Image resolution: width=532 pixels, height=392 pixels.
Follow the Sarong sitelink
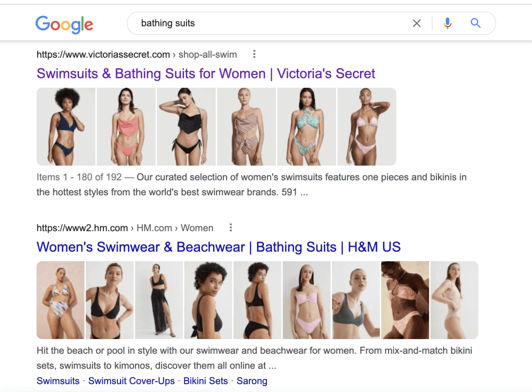[x=252, y=381]
